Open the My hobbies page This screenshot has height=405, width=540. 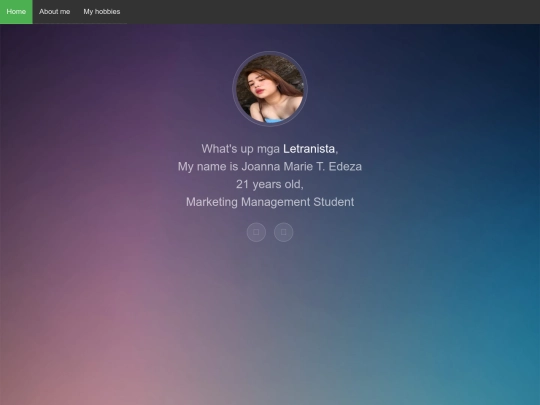tap(102, 12)
